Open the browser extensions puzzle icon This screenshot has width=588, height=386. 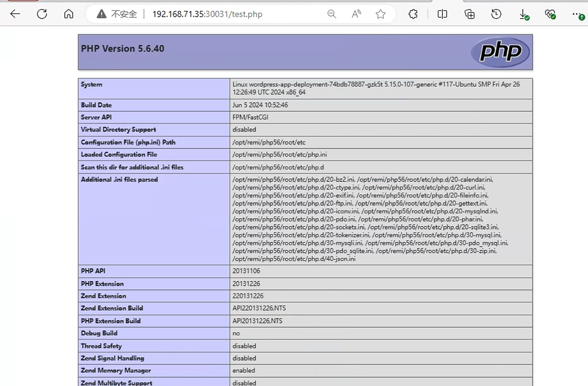(413, 14)
